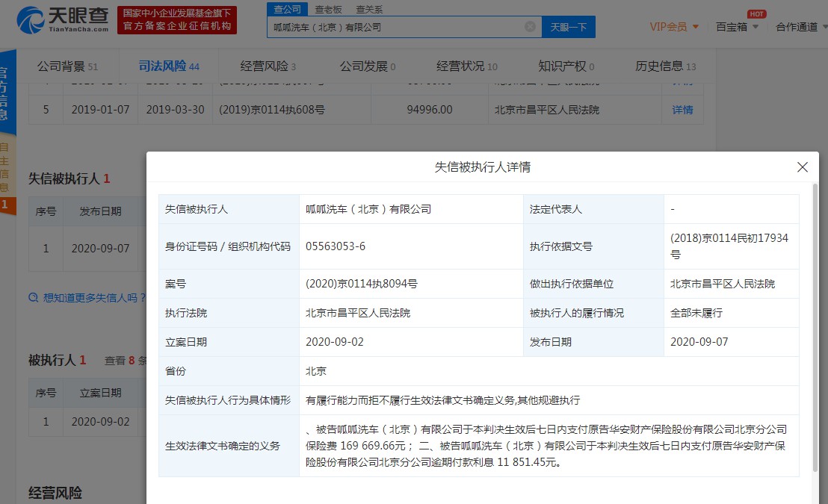The image size is (828, 504).
Task: Click the TianYanCha logo
Action: point(62,20)
